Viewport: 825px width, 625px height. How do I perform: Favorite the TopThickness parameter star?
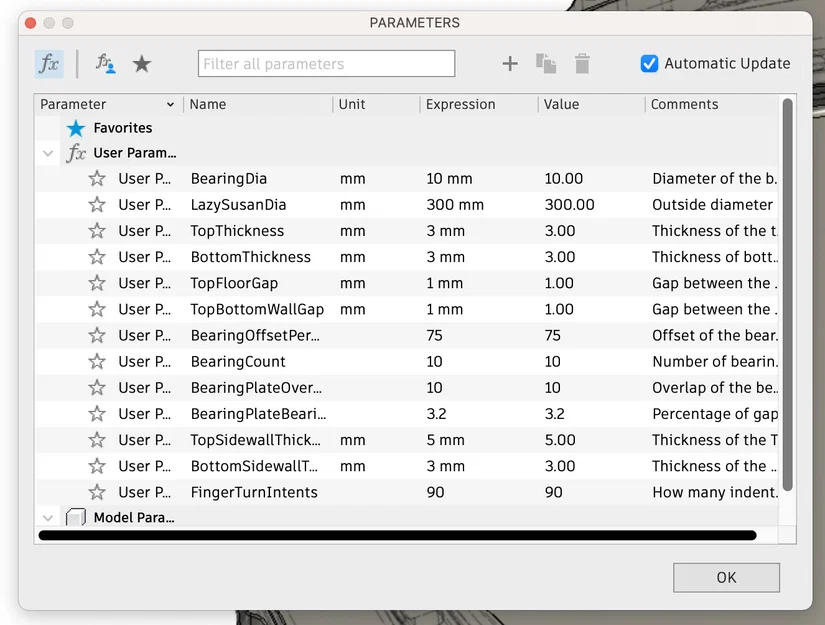click(97, 231)
